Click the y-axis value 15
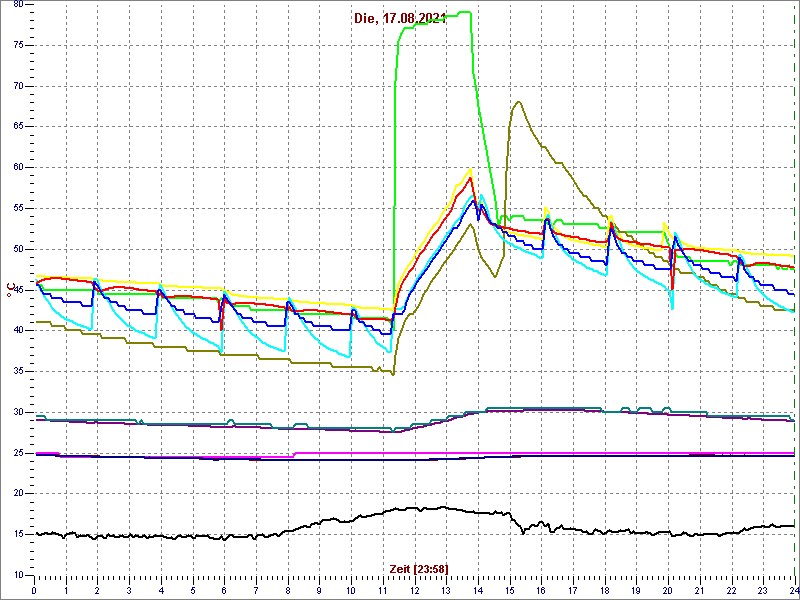The image size is (800, 600). click(x=18, y=534)
